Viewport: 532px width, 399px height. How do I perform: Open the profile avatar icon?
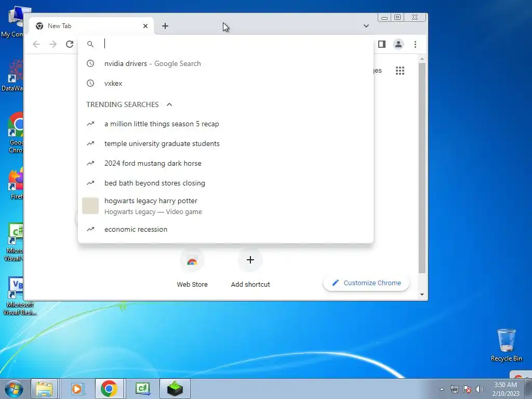point(398,44)
